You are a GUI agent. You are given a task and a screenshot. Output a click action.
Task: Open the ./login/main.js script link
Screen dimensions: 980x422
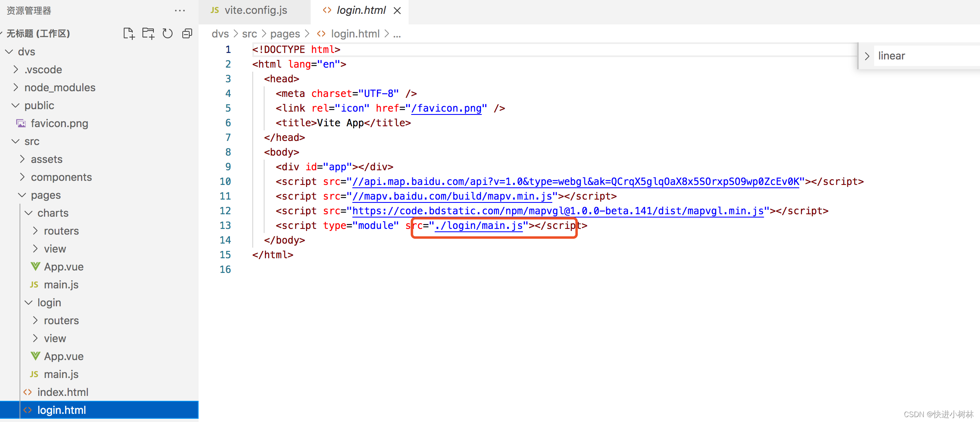click(479, 226)
